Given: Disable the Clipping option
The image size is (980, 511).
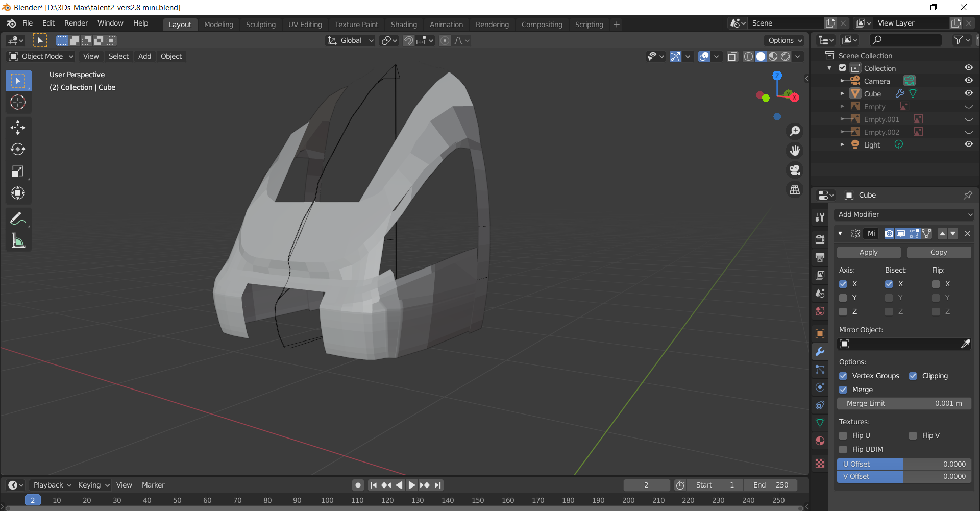Looking at the screenshot, I should tap(913, 376).
